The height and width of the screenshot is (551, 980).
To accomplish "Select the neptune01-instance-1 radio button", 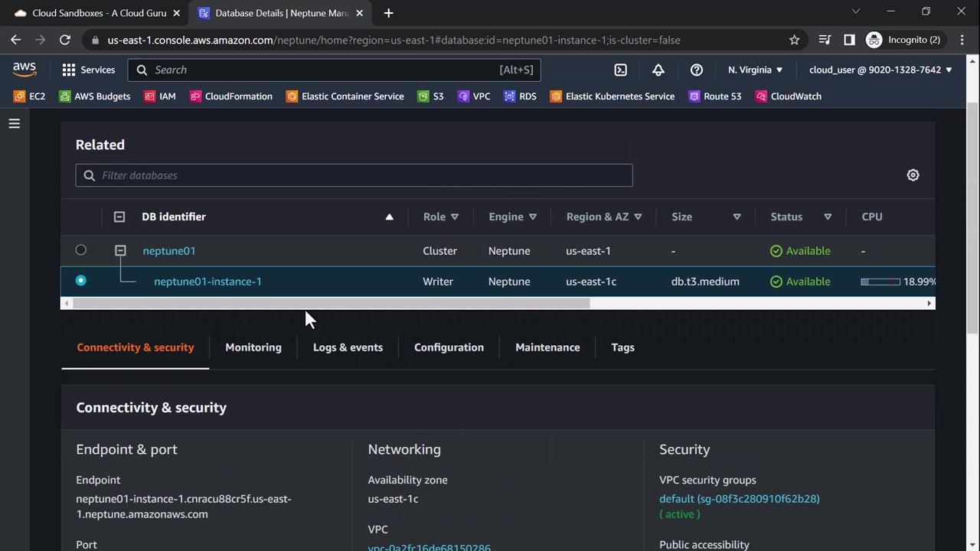I will click(81, 281).
